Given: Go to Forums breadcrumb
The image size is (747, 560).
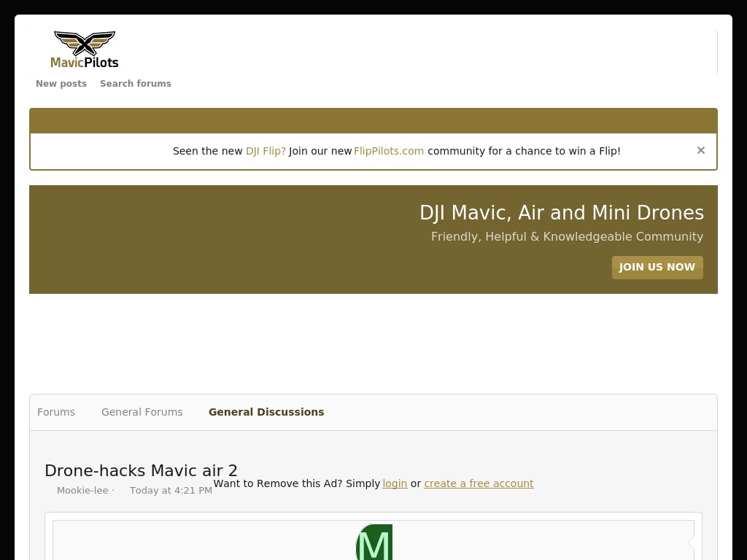Looking at the screenshot, I should (x=56, y=412).
